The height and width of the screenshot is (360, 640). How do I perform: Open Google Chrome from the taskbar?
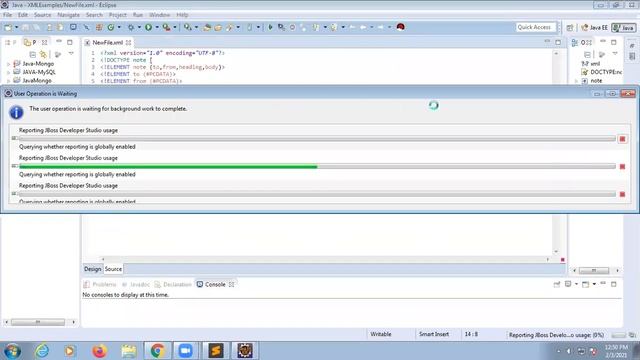pyautogui.click(x=157, y=351)
